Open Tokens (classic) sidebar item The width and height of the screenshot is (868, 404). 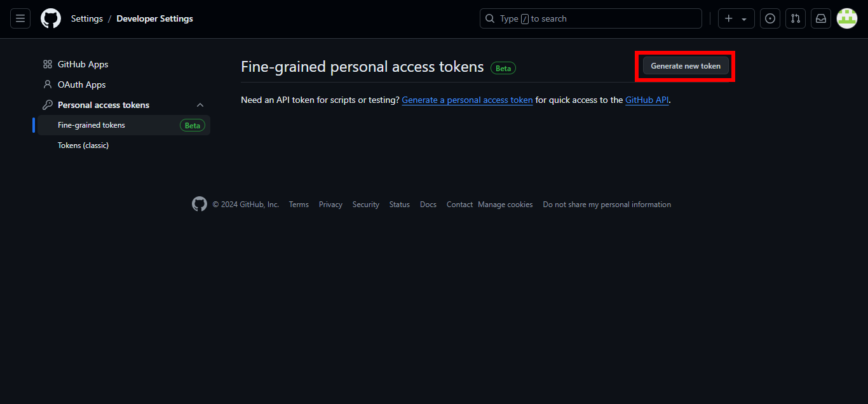[83, 145]
